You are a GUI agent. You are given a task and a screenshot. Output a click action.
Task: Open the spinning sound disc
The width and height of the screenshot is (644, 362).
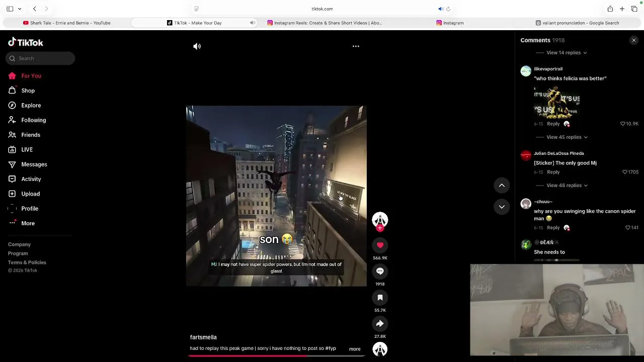[380, 349]
